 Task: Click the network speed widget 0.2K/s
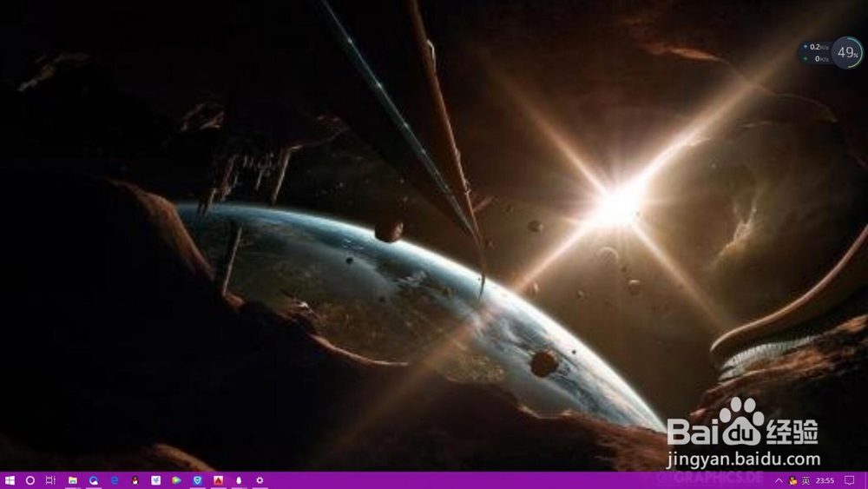point(816,53)
